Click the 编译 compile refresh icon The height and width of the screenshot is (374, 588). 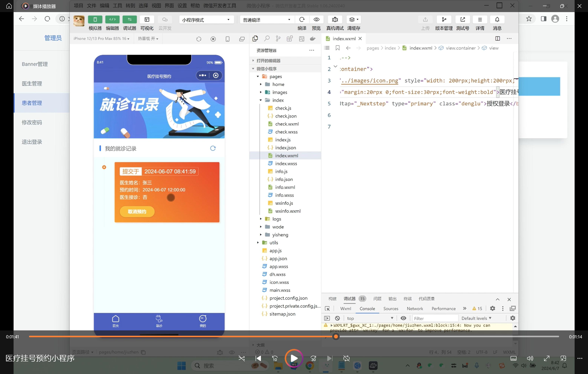click(x=302, y=20)
